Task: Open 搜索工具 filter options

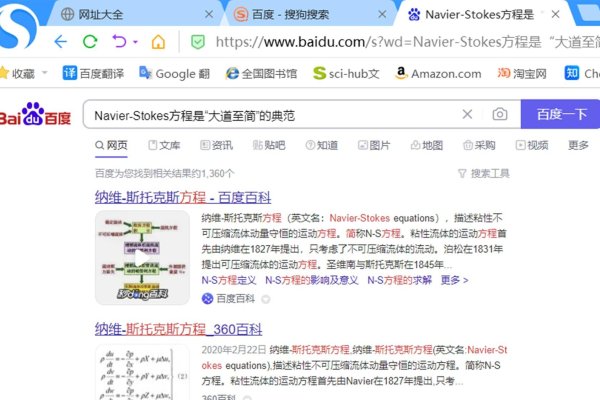Action: point(484,174)
